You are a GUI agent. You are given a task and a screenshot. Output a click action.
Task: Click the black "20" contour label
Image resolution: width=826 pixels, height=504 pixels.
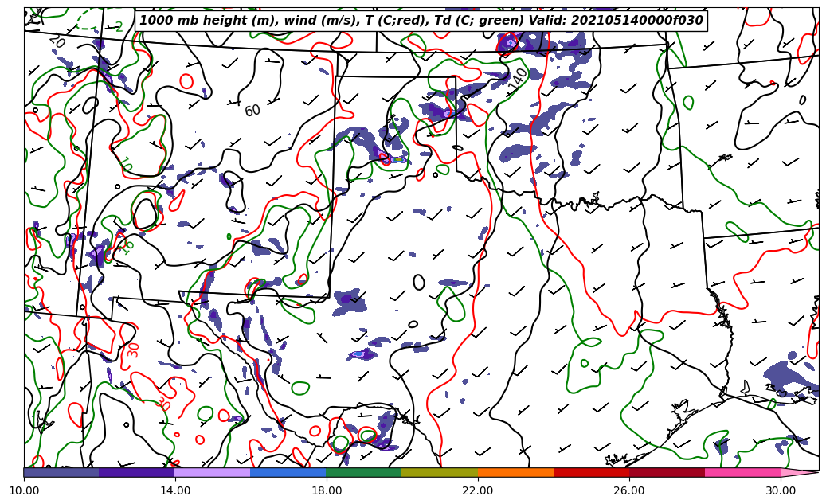pos(57,41)
